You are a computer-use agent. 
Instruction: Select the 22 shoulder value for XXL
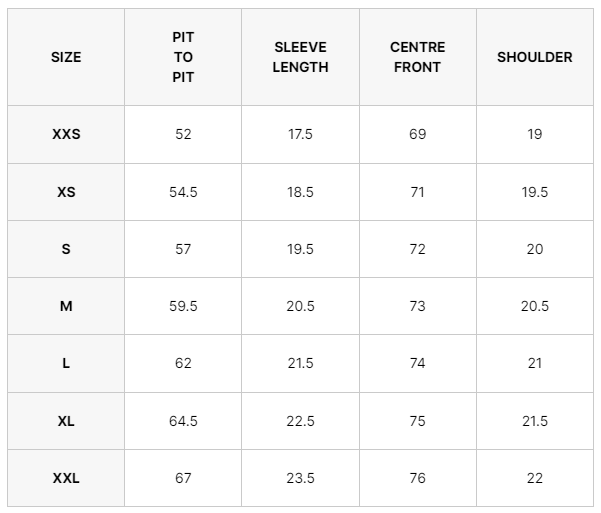click(535, 478)
